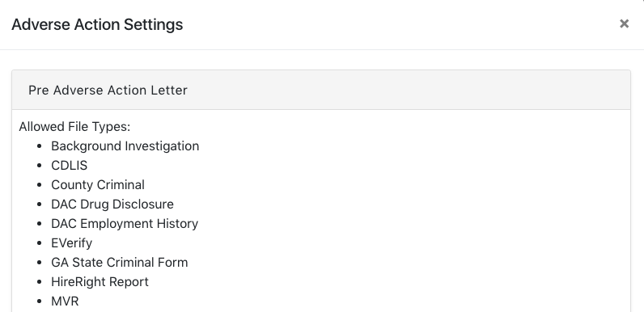Click bullet beside EVerify
The width and height of the screenshot is (644, 312).
(x=40, y=243)
